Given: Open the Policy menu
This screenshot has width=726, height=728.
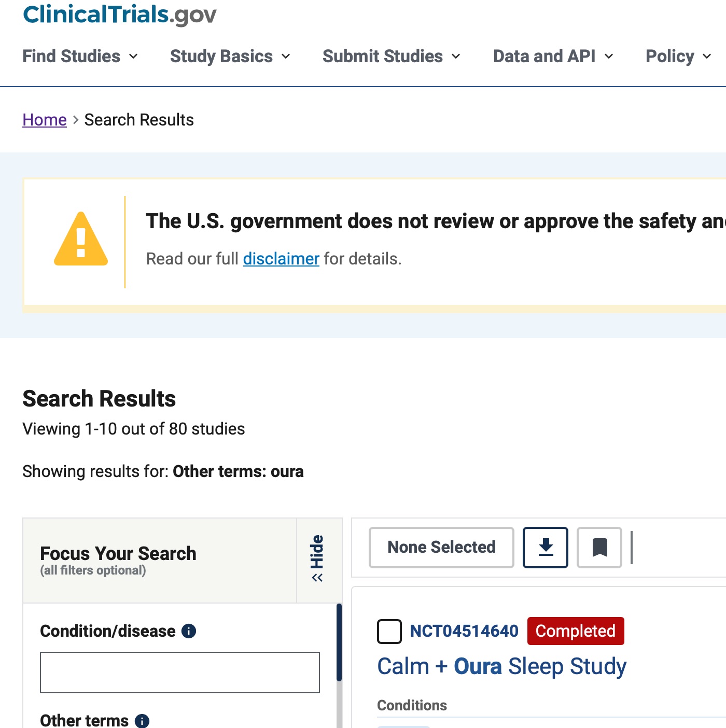Looking at the screenshot, I should [x=678, y=56].
